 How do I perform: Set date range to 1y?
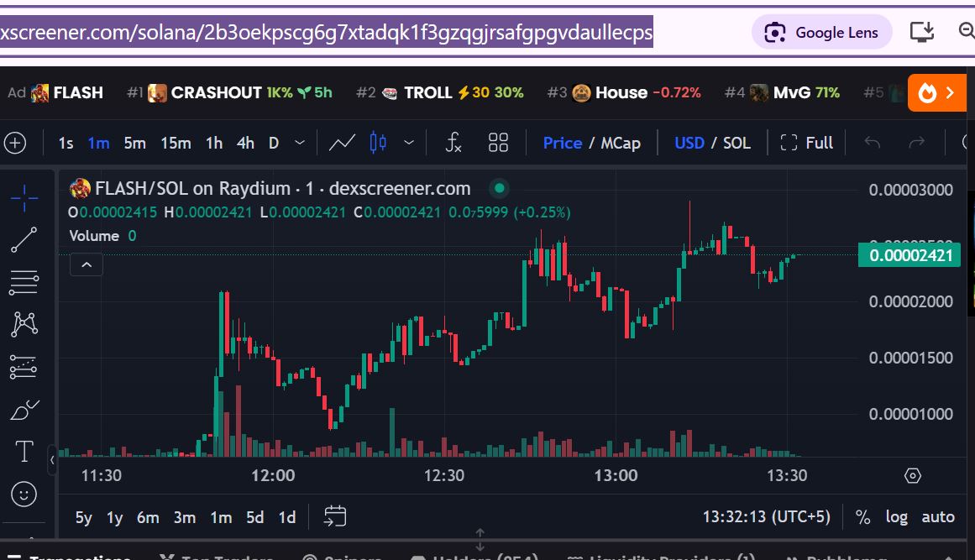pos(114,518)
